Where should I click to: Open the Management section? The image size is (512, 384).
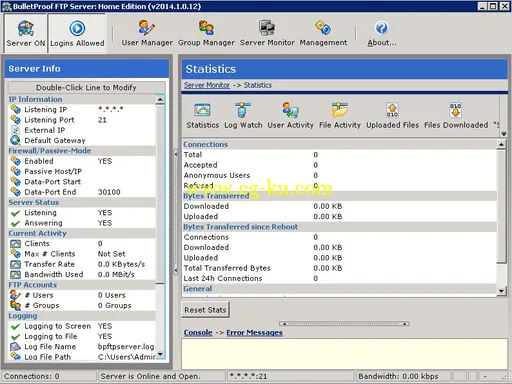(323, 33)
